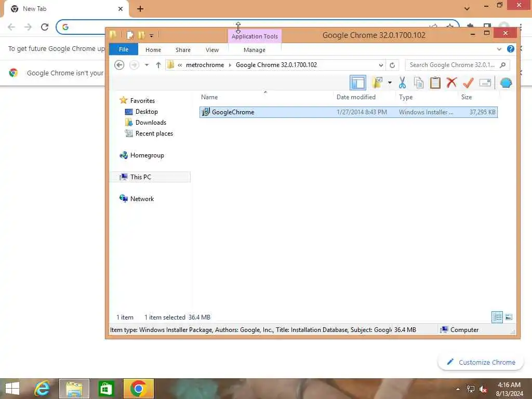The width and height of the screenshot is (532, 399).
Task: Open the Manage ribbon tab
Action: tap(255, 50)
